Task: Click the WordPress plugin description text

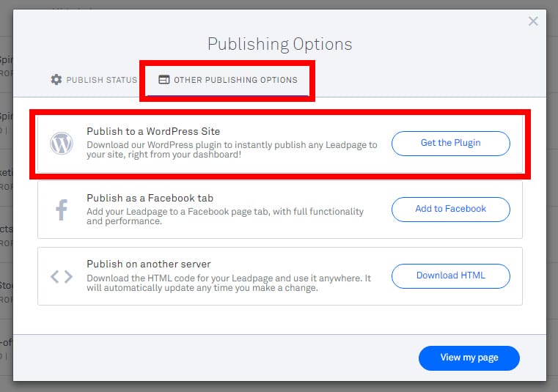Action: coord(232,149)
